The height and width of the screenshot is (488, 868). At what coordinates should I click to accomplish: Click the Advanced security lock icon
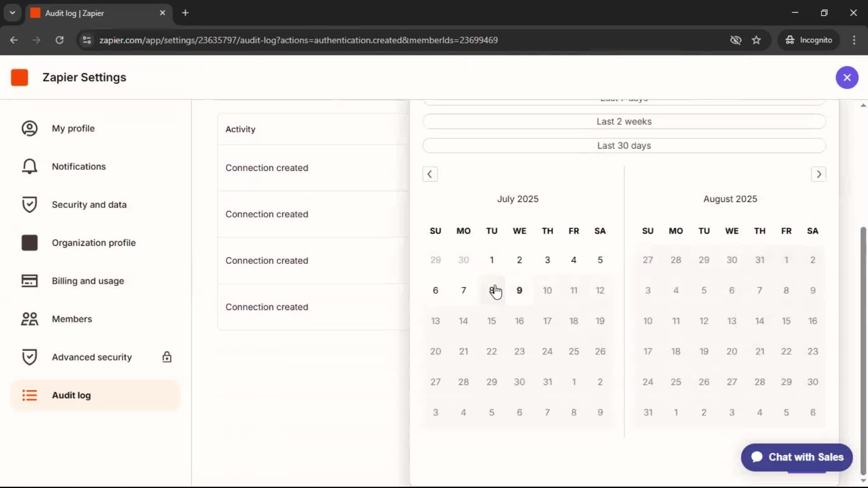click(x=167, y=357)
